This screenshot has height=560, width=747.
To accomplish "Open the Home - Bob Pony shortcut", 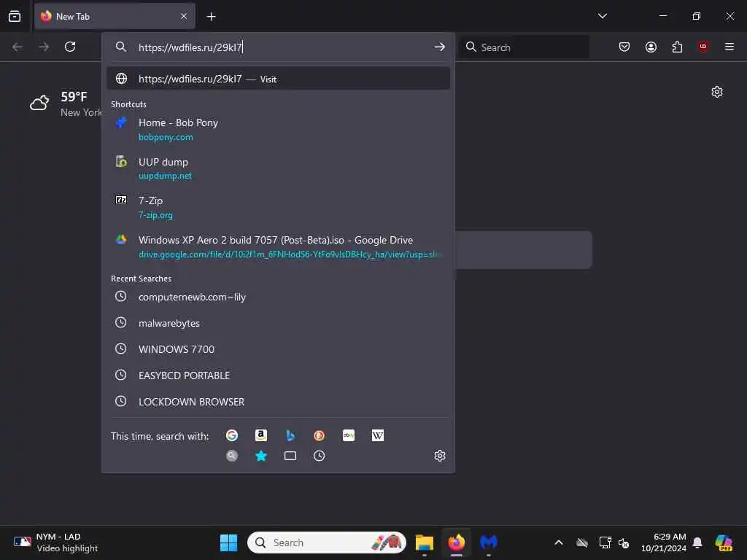I will pyautogui.click(x=278, y=129).
